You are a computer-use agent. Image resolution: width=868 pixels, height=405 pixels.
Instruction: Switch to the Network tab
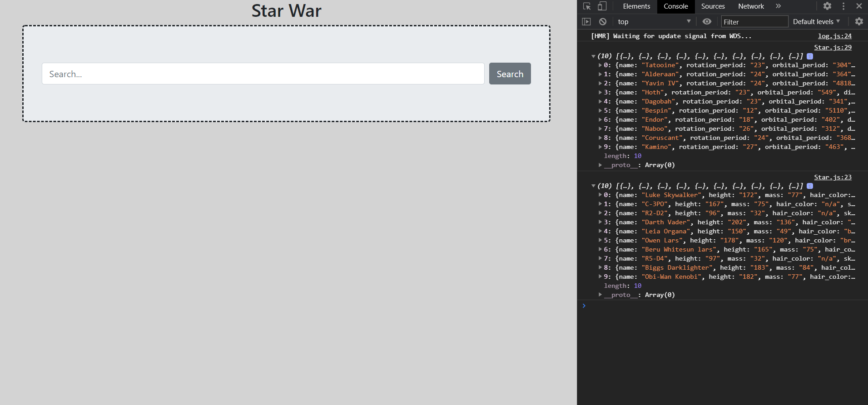tap(751, 6)
